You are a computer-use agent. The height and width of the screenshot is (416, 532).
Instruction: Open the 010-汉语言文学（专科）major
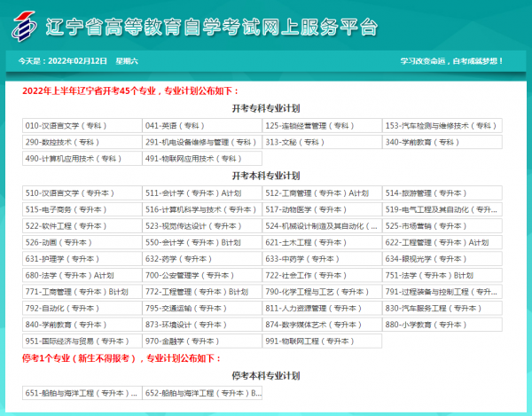tap(82, 126)
